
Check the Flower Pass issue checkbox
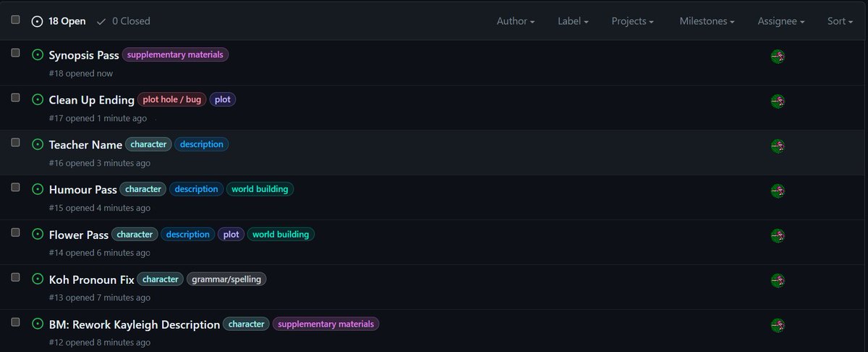point(15,232)
